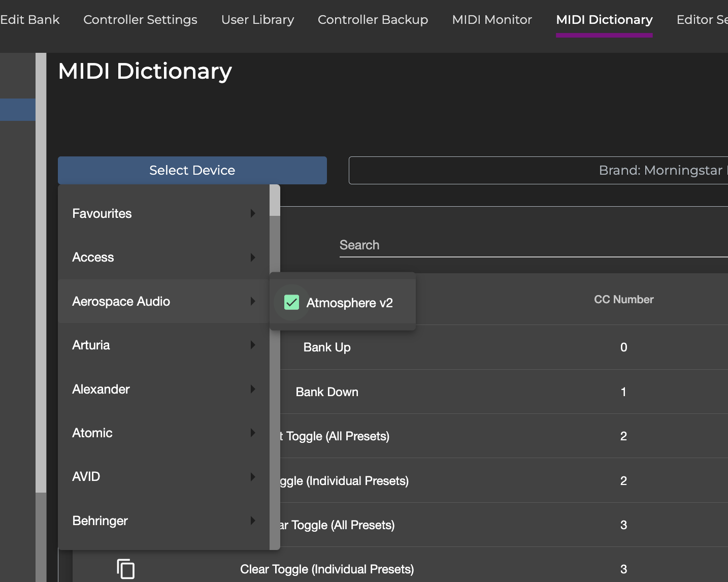Image resolution: width=728 pixels, height=582 pixels.
Task: Open the Edit Bank tab
Action: click(x=29, y=20)
